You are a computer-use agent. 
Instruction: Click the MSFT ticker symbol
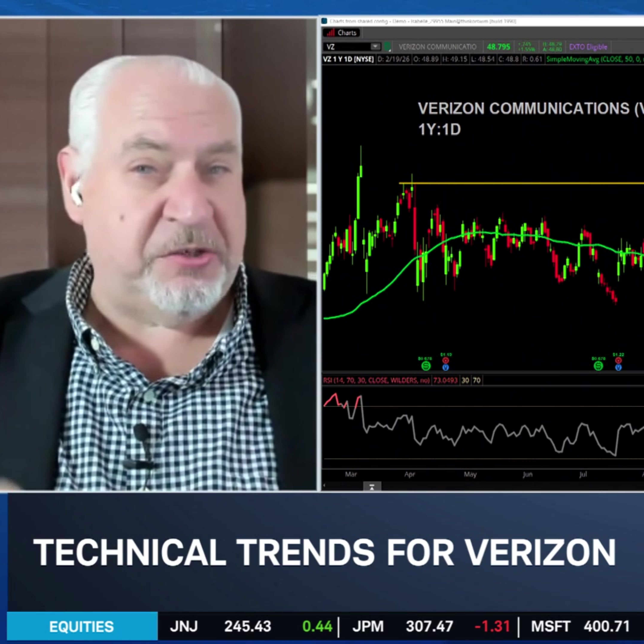point(551,627)
